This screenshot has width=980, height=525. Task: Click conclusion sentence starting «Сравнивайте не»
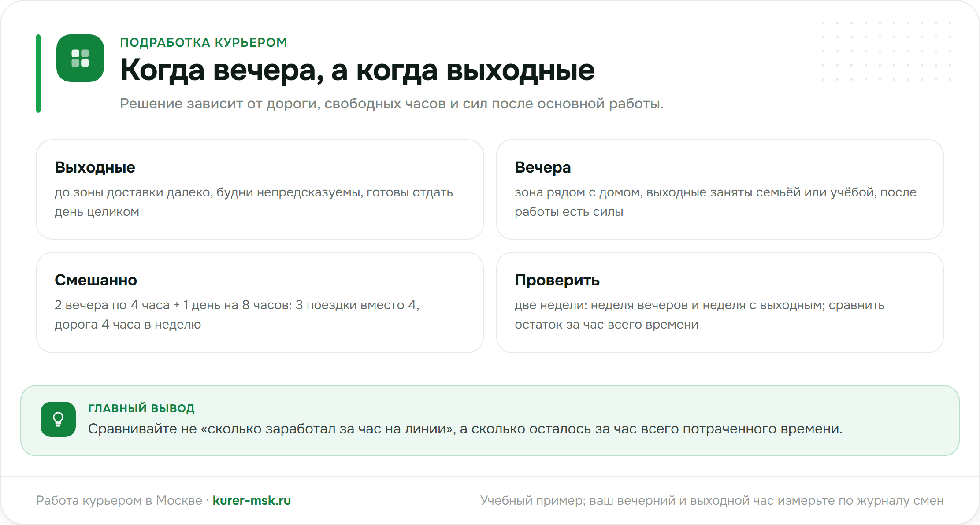465,429
